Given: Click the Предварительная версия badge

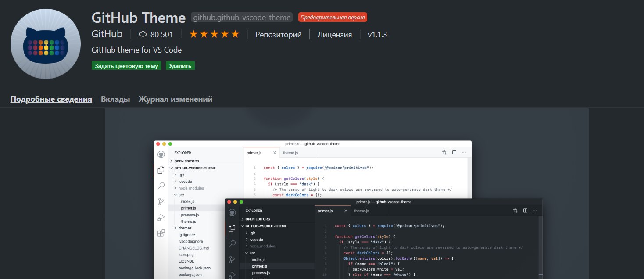Looking at the screenshot, I should [x=333, y=18].
